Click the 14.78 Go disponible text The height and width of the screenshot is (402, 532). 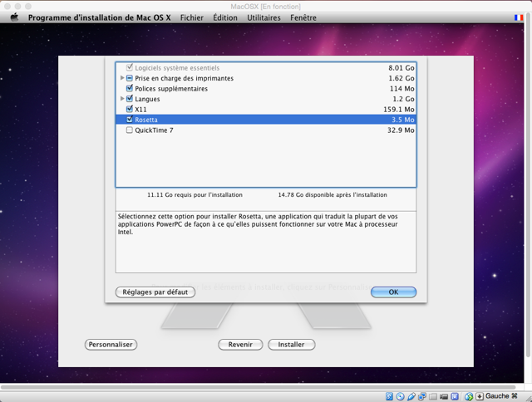(x=332, y=195)
